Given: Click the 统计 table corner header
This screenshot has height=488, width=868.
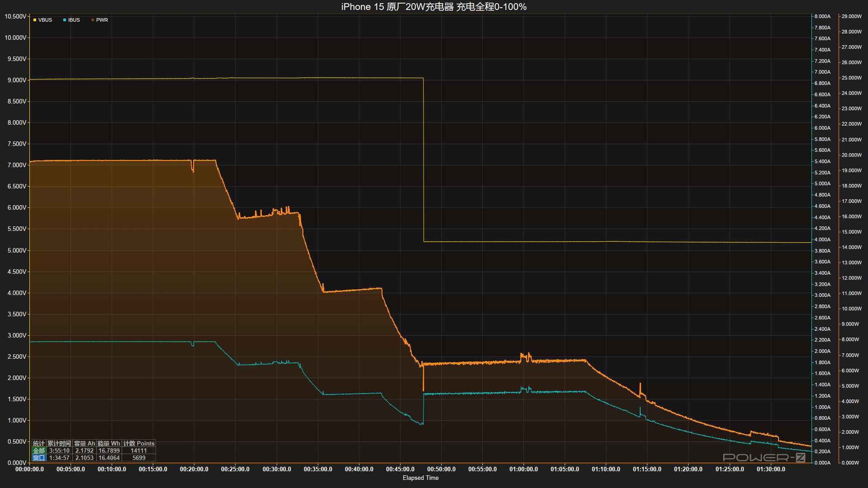Looking at the screenshot, I should click(x=39, y=443).
